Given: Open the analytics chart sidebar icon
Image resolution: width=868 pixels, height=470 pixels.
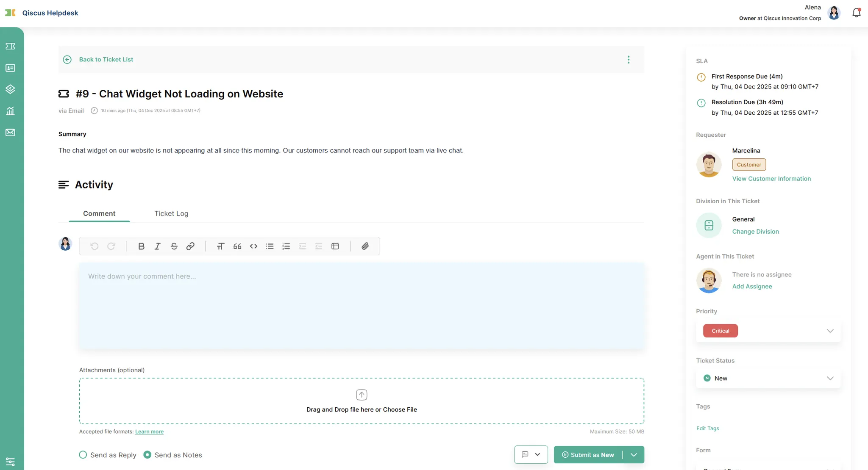Looking at the screenshot, I should [10, 111].
